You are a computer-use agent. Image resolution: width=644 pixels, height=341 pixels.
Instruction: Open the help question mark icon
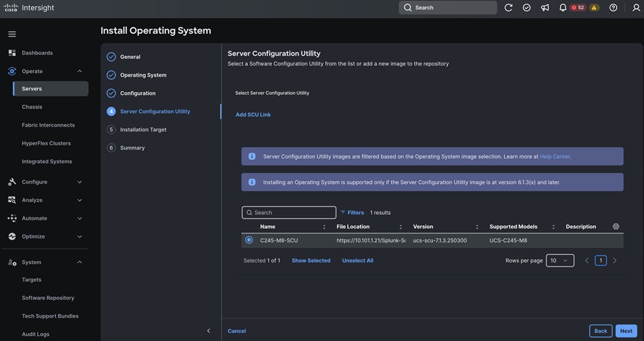pyautogui.click(x=613, y=8)
